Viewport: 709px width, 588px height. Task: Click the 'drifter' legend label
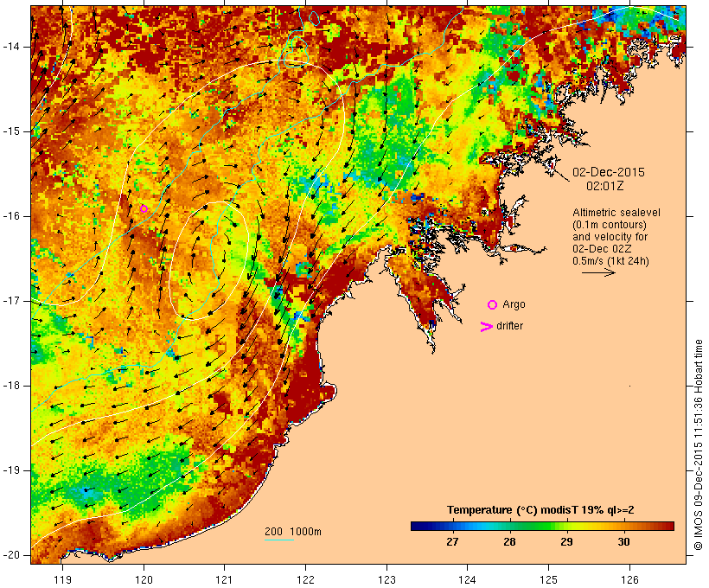point(509,326)
